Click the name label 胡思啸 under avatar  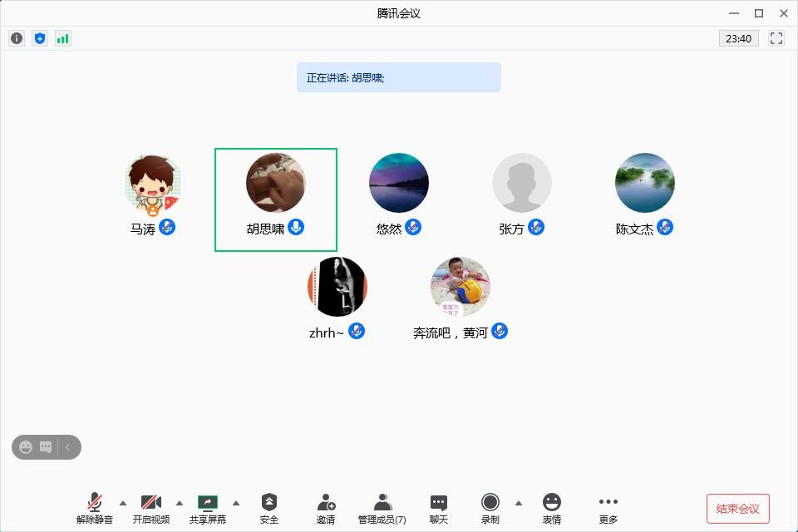265,229
